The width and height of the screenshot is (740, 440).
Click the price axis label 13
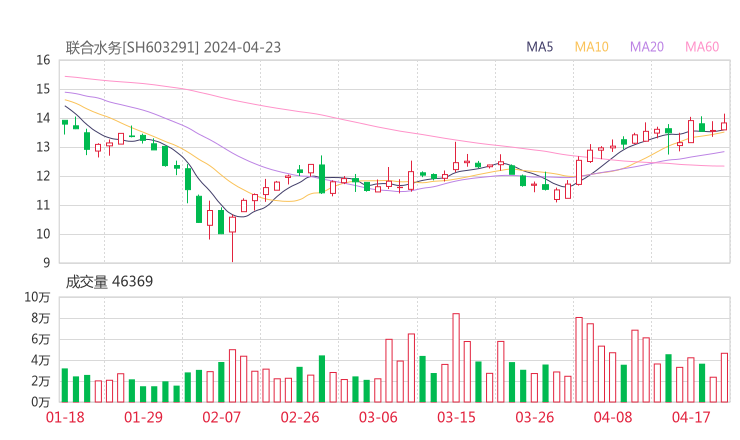(43, 147)
